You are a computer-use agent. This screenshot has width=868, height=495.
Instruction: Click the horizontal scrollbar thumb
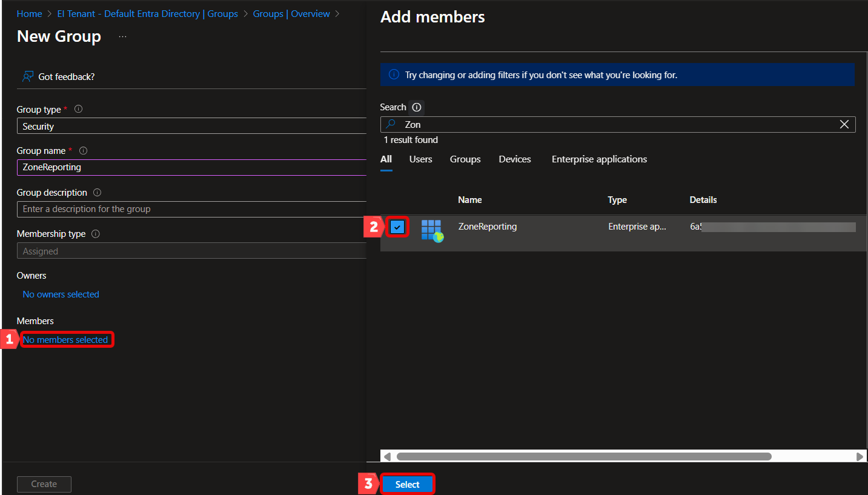click(584, 456)
